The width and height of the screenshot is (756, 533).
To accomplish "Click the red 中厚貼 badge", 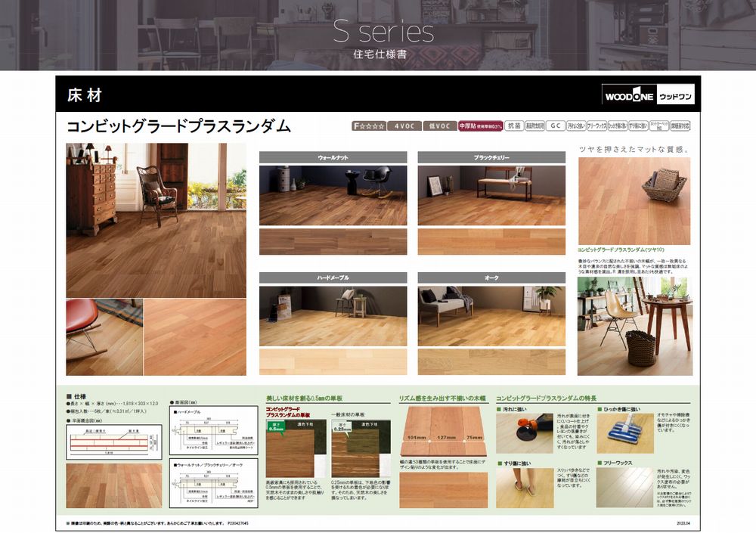I will coord(480,126).
